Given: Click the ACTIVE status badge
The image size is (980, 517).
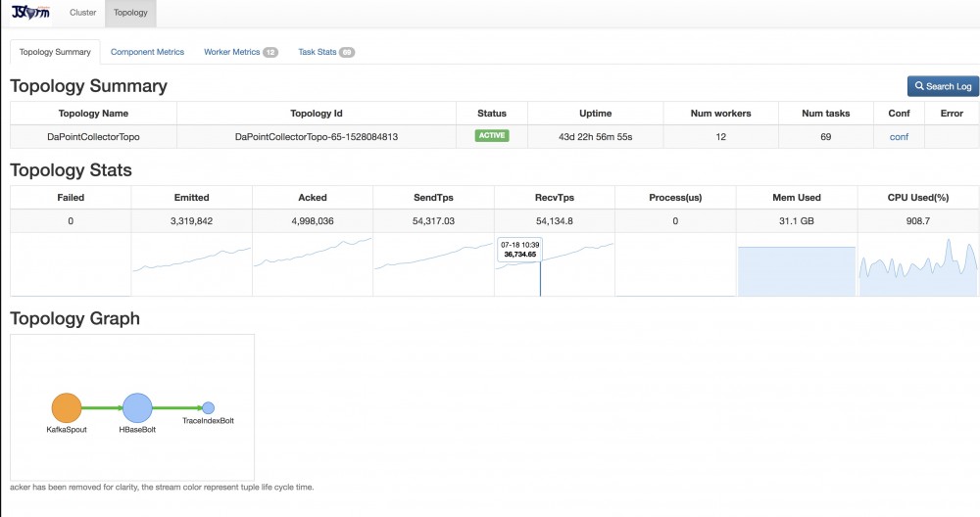Looking at the screenshot, I should coord(492,136).
